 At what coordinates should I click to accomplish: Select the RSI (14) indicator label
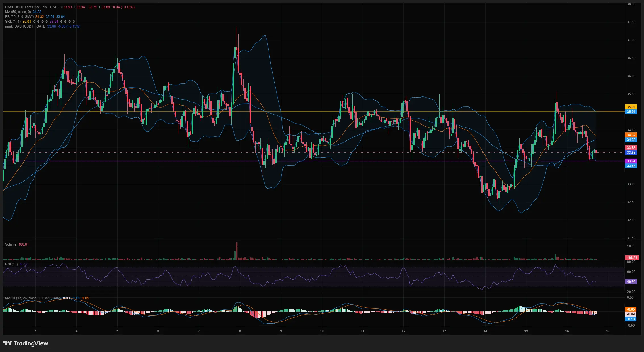11,264
